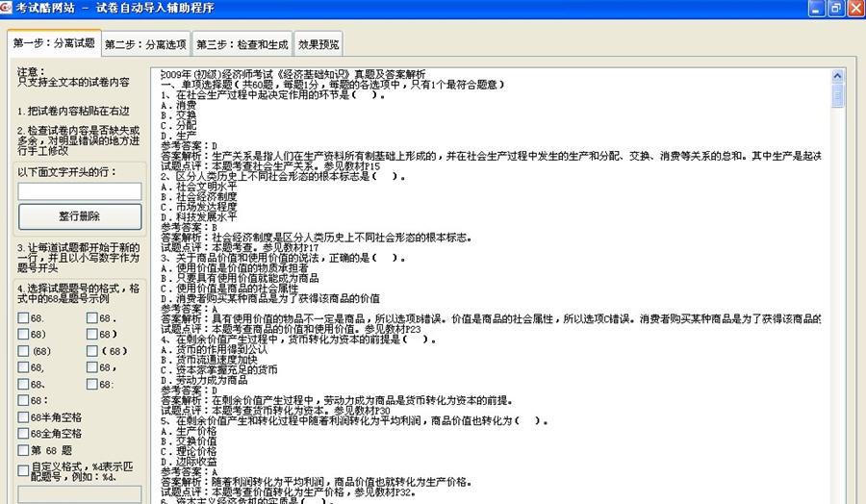Enable the 自定义格式 custom format checkbox
The height and width of the screenshot is (504, 866).
click(23, 470)
